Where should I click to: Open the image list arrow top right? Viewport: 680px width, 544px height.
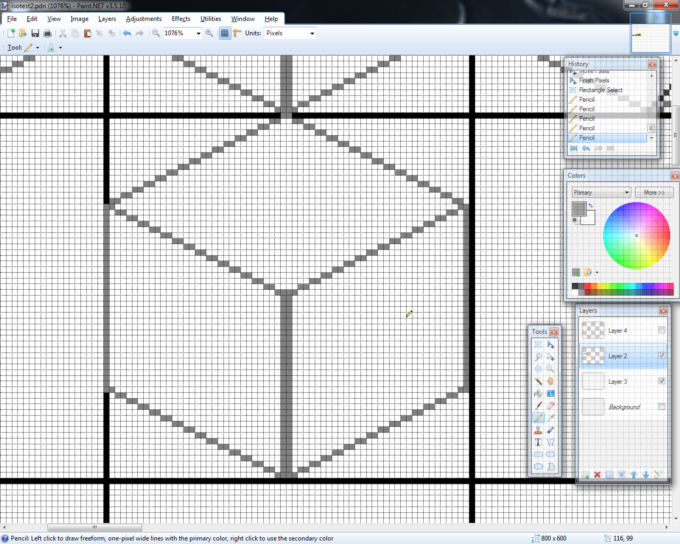(676, 33)
